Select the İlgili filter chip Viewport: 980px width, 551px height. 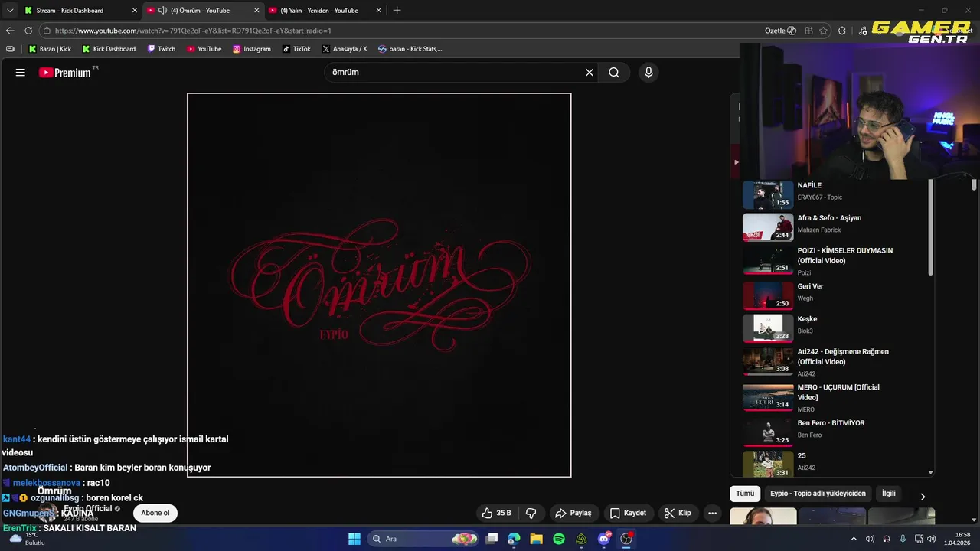click(x=889, y=494)
